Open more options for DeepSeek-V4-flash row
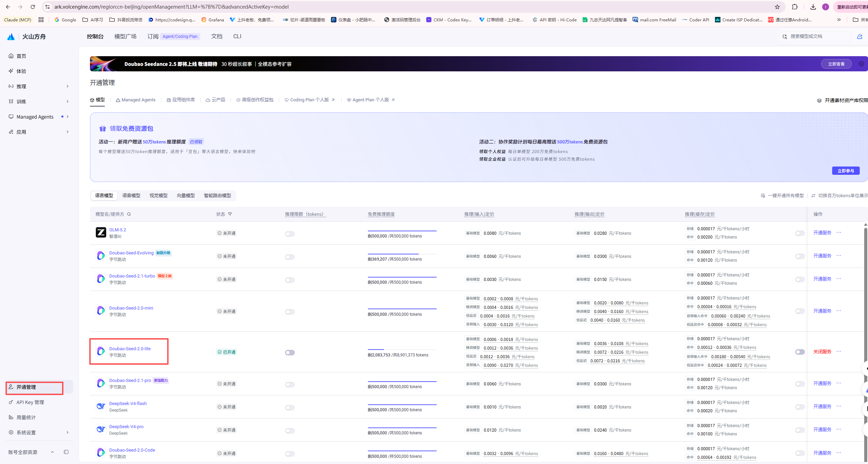The image size is (868, 464). (x=839, y=406)
